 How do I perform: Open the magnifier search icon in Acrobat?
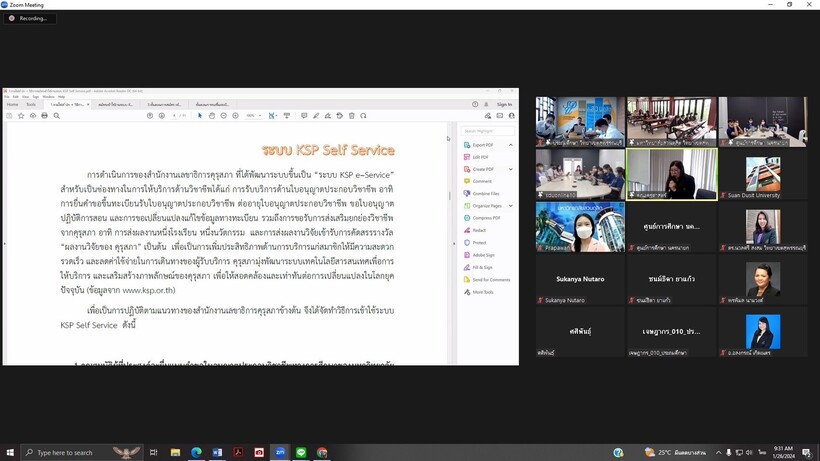[56, 116]
